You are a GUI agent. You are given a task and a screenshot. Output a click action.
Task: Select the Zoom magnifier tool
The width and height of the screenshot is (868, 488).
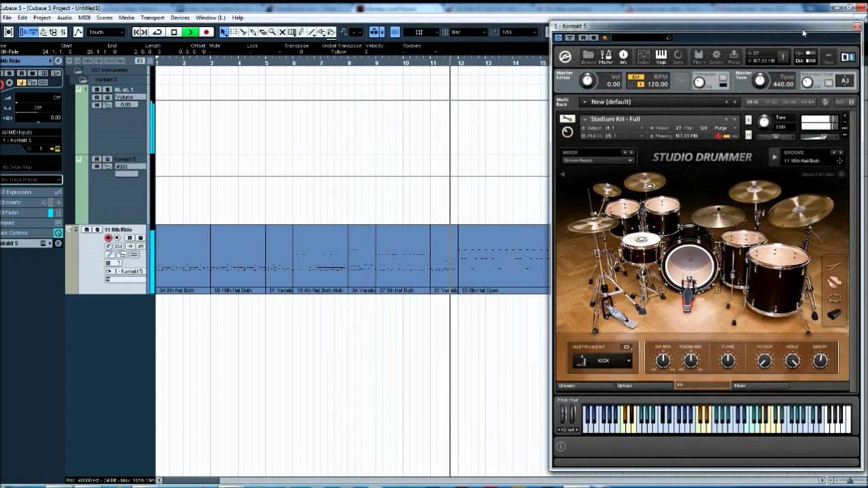click(x=273, y=32)
